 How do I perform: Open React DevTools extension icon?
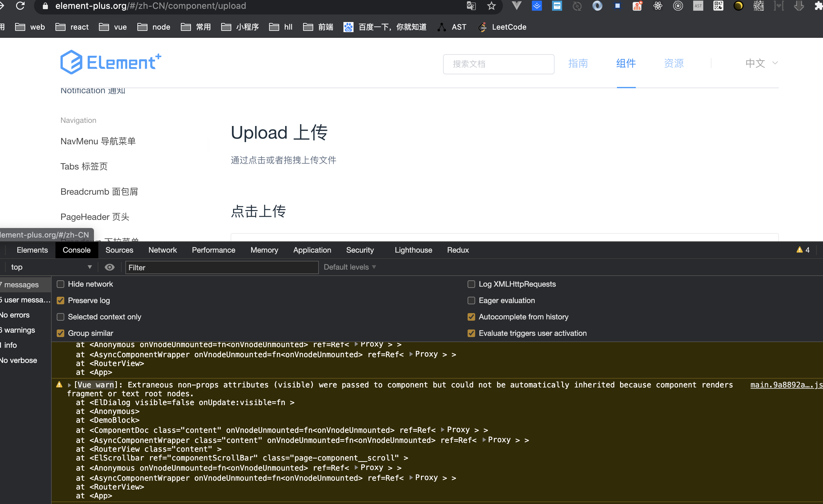(658, 6)
